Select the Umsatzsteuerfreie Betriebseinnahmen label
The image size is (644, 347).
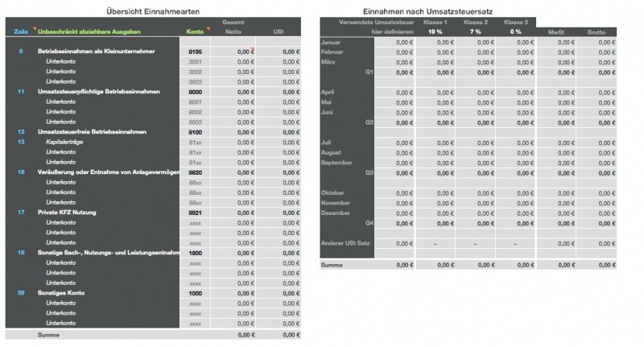[92, 132]
